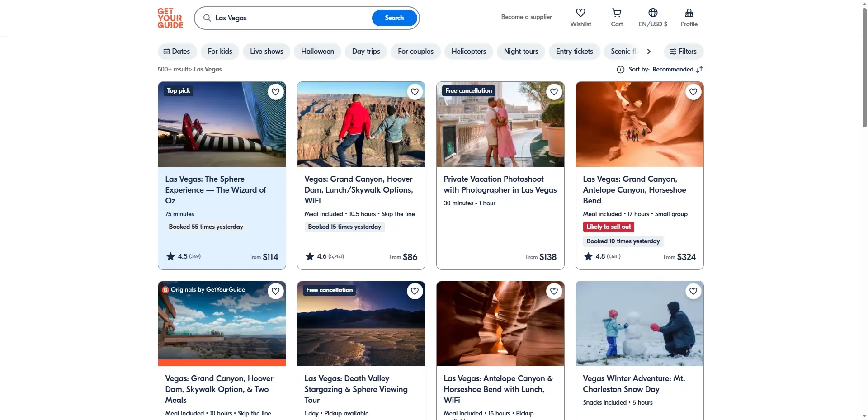This screenshot has height=420, width=868.
Task: Click Free cancellation badge on Death Valley card
Action: coord(330,290)
